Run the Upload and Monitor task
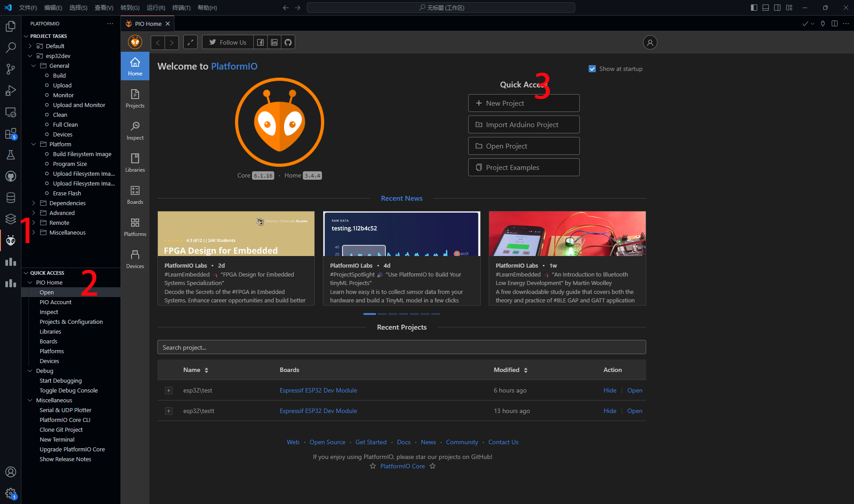 tap(79, 105)
